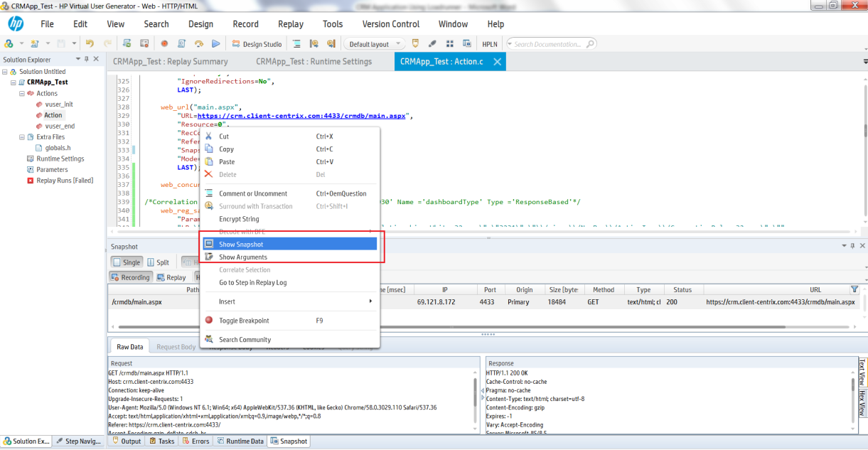Click the blue Replay play icon
The height and width of the screenshot is (450, 868).
coord(215,43)
